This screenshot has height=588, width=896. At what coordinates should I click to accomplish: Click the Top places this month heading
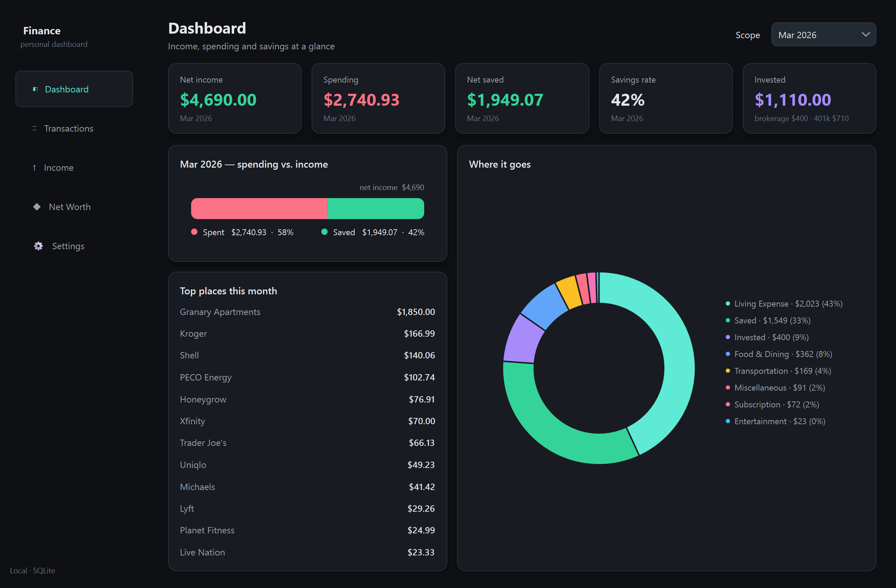[x=228, y=291]
